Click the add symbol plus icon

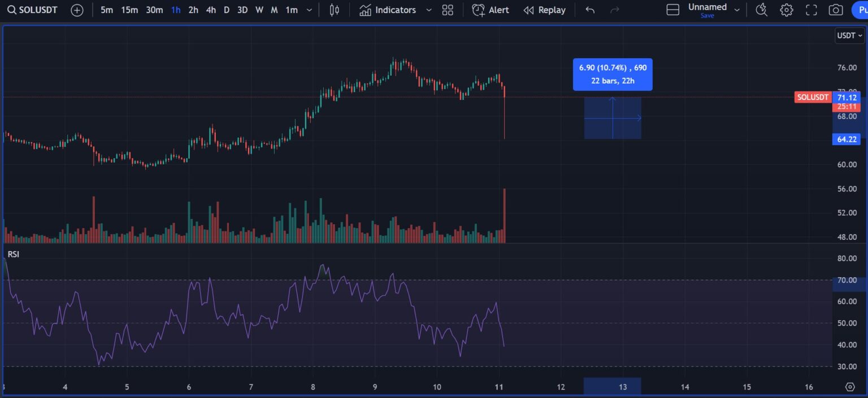[77, 10]
